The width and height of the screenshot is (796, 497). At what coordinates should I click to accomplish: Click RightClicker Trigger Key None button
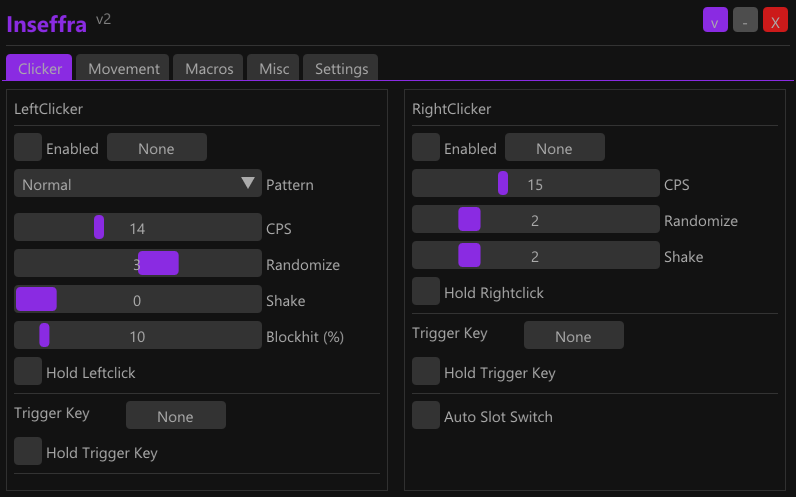tap(573, 336)
